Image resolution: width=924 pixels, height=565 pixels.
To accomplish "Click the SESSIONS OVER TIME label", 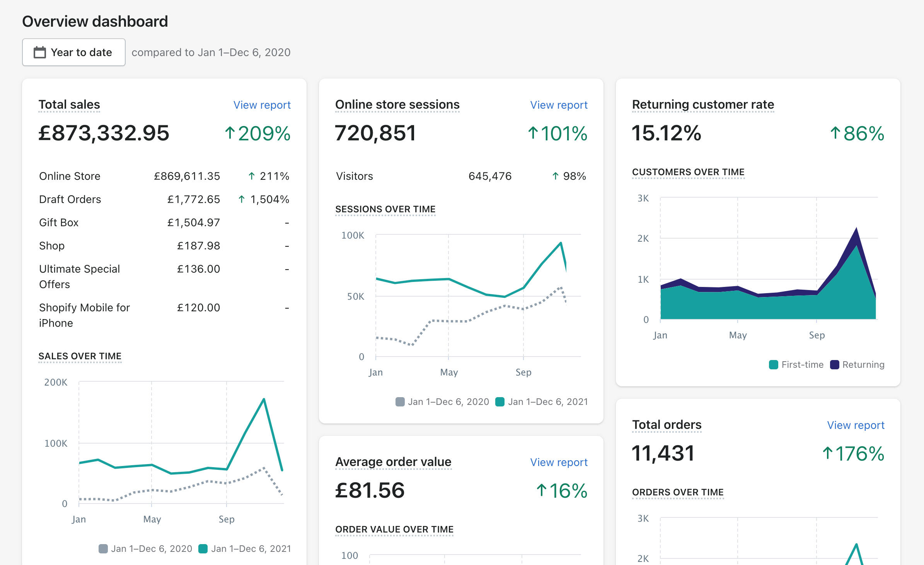I will tap(385, 209).
